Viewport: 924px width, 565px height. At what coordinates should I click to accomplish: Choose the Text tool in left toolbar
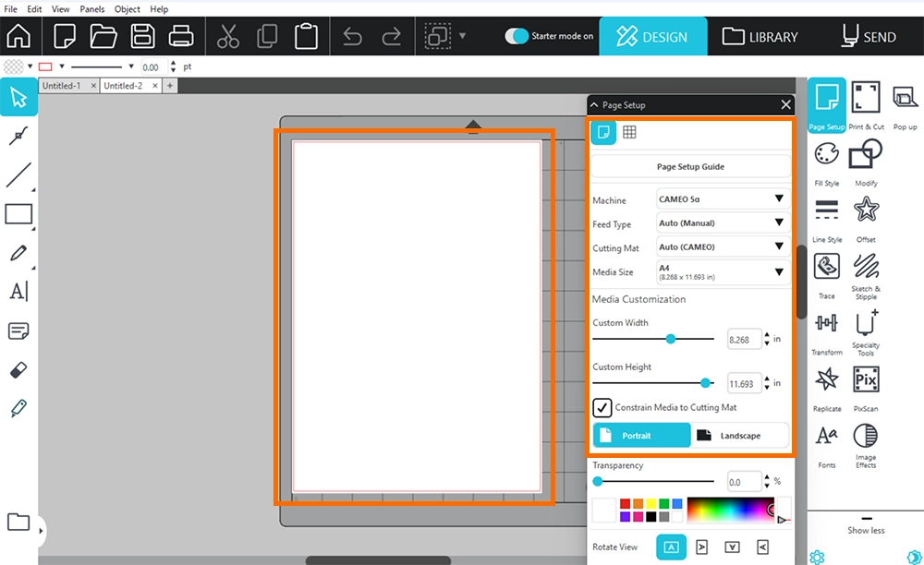(18, 292)
